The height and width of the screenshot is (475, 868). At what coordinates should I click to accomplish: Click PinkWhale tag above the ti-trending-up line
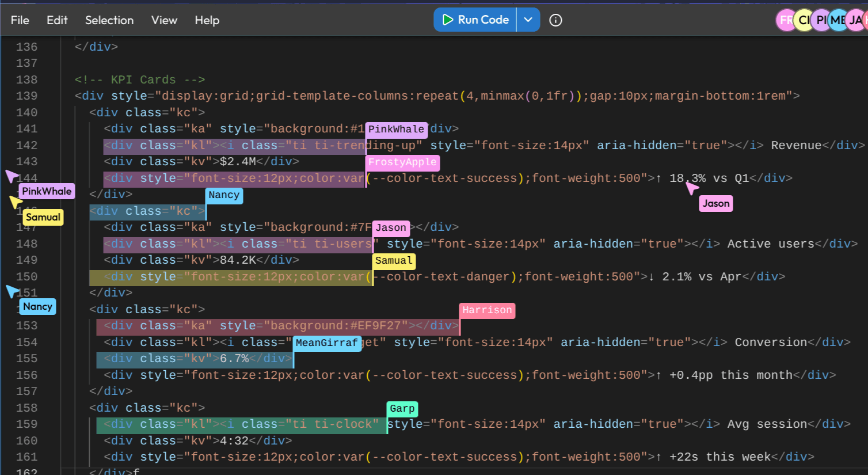397,130
